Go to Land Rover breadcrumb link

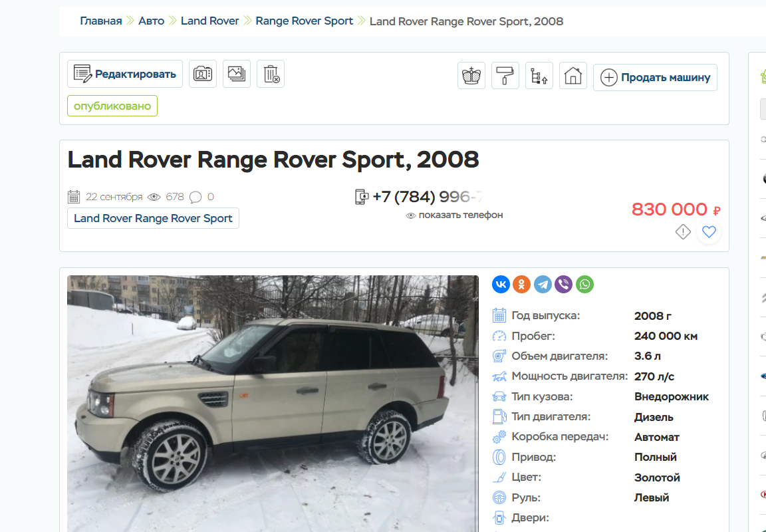tap(210, 21)
